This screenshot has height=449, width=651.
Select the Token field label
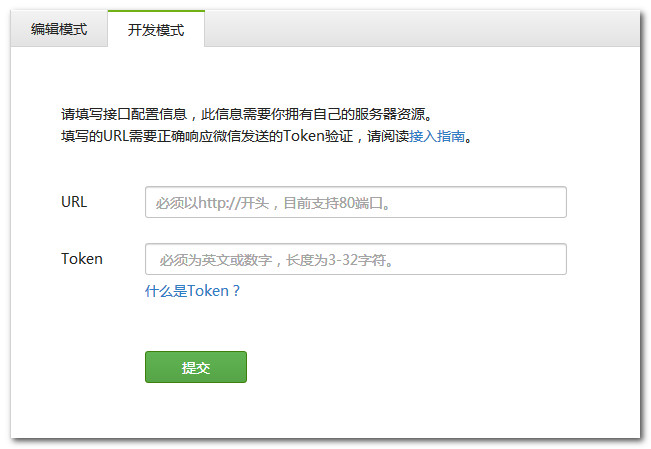point(82,259)
